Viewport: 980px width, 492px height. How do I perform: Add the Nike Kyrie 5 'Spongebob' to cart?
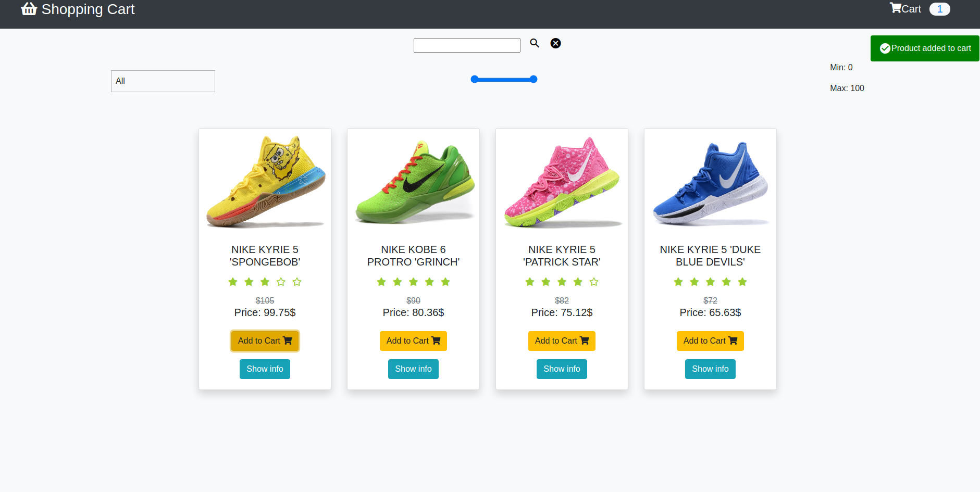265,340
